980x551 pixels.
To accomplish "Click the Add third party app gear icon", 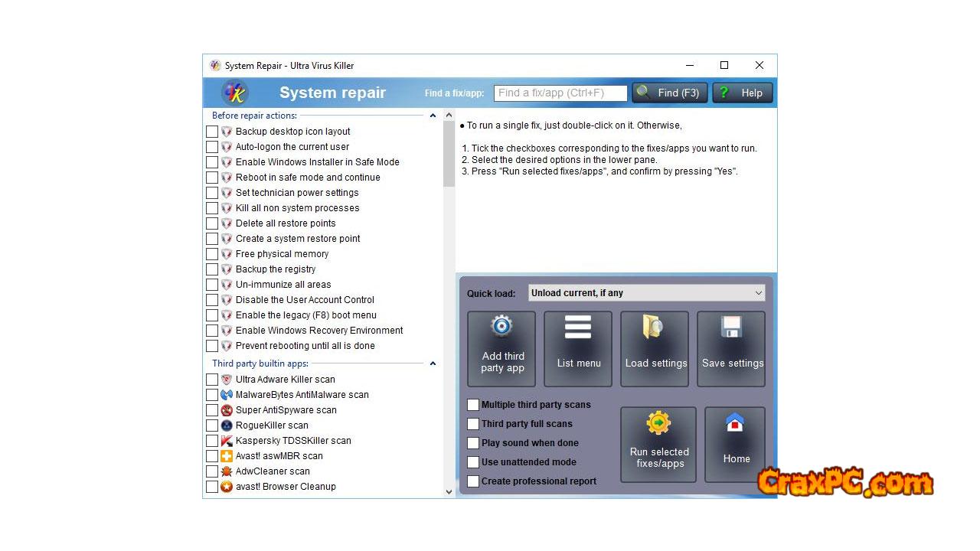I will click(501, 328).
